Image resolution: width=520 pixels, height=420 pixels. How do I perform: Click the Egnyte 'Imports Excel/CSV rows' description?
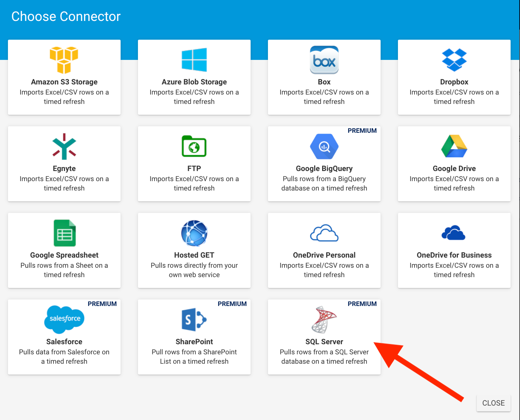click(x=64, y=183)
